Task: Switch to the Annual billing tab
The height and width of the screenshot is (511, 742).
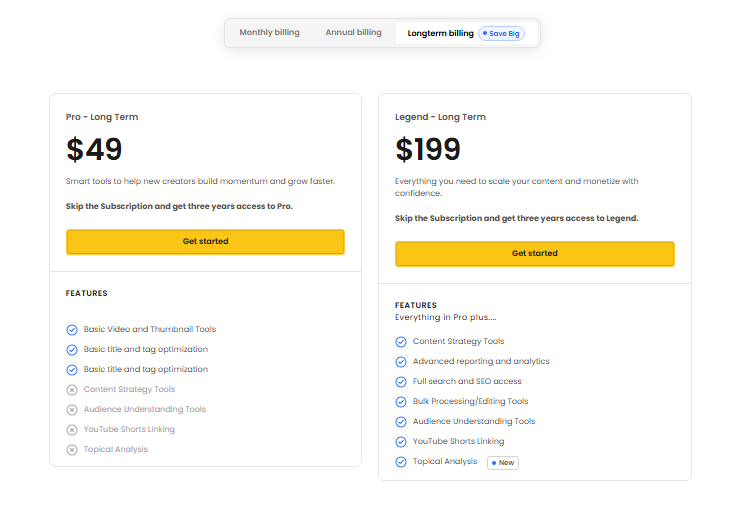Action: point(353,33)
